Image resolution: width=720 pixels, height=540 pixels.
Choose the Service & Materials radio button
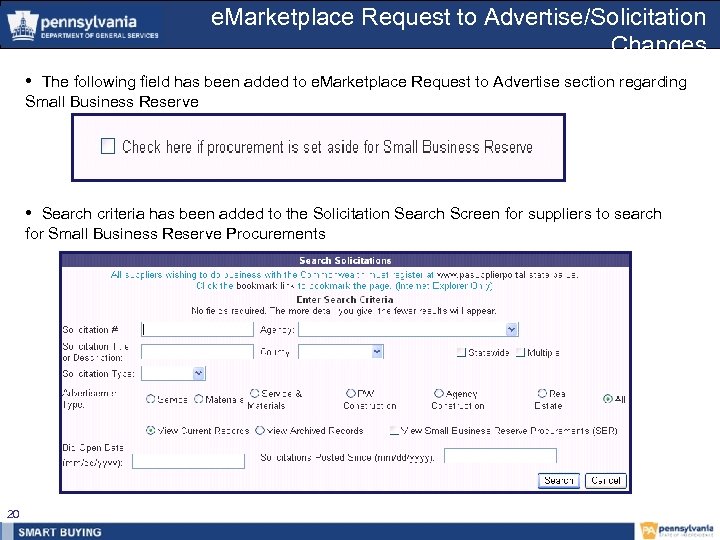click(x=254, y=393)
